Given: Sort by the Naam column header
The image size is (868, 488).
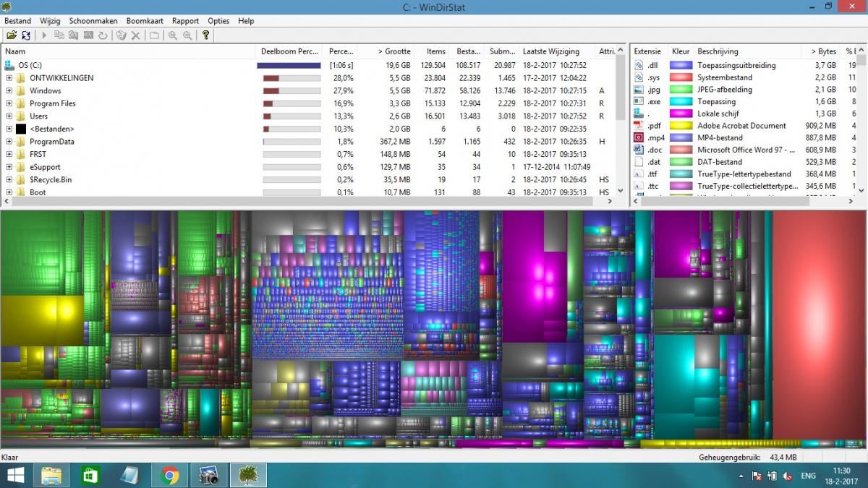Looking at the screenshot, I should (x=129, y=51).
